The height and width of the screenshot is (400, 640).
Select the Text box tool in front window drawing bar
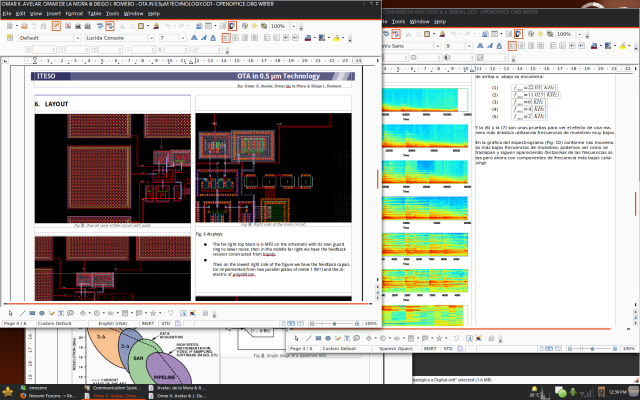(61, 313)
